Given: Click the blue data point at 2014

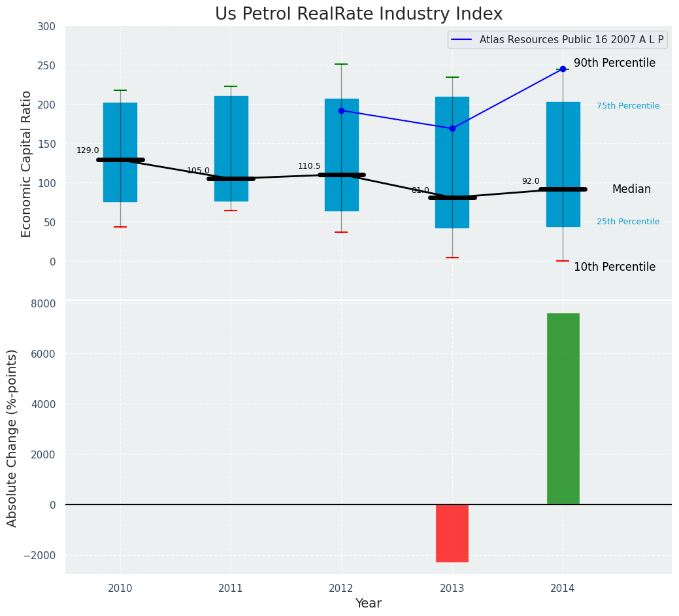Looking at the screenshot, I should (x=563, y=69).
